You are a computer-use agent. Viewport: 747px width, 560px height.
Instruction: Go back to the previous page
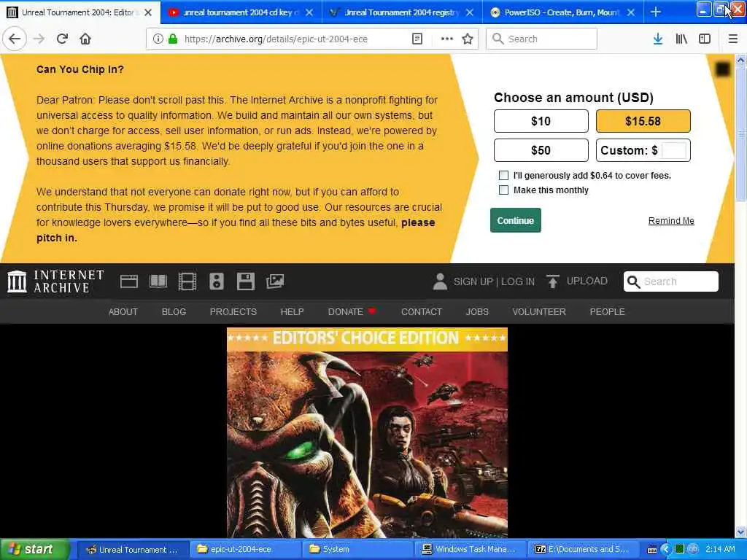(15, 39)
